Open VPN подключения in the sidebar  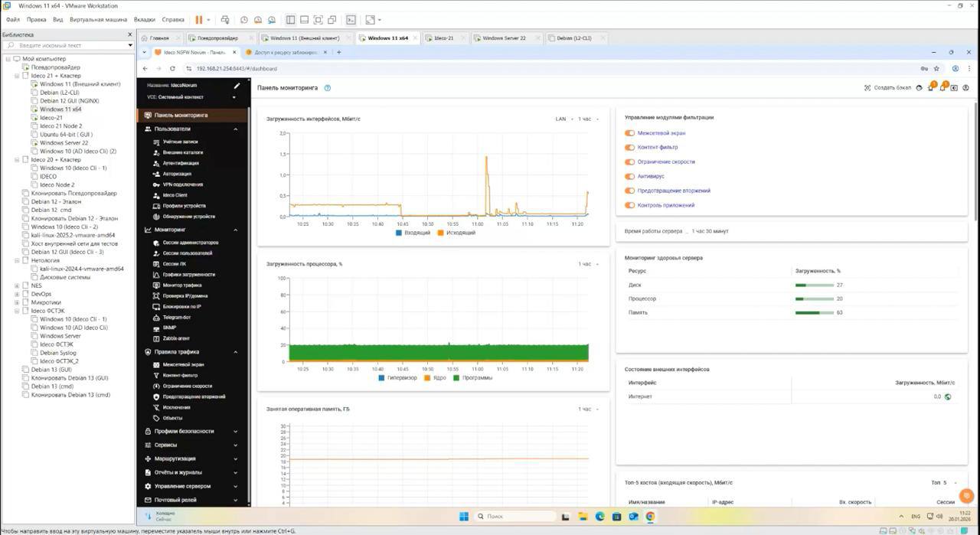(182, 184)
